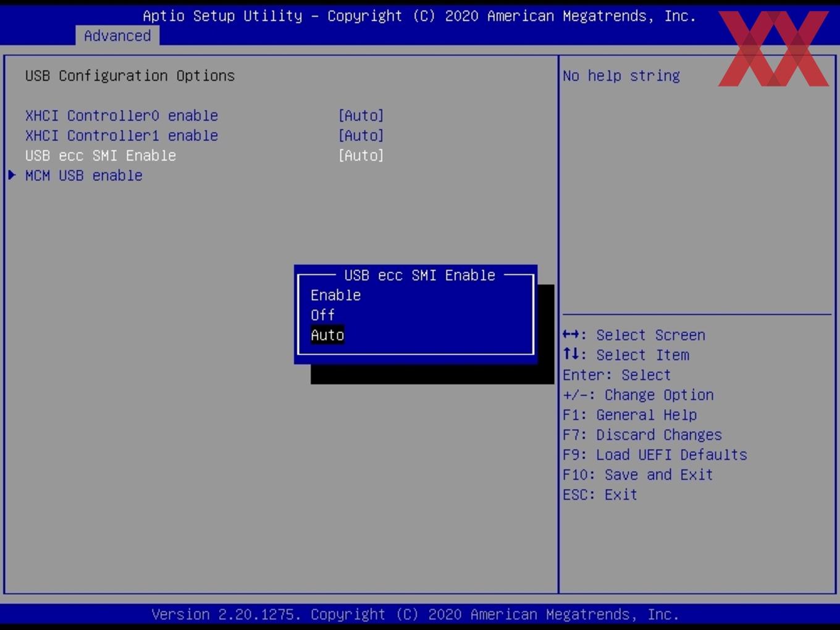The image size is (840, 630).
Task: Click the +/-: Change Option hint
Action: (x=638, y=395)
